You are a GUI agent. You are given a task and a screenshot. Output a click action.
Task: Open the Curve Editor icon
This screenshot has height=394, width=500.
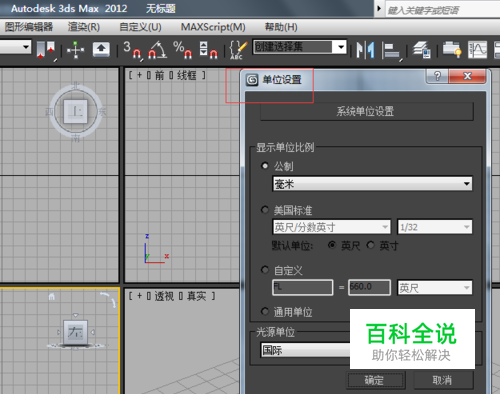(x=477, y=50)
